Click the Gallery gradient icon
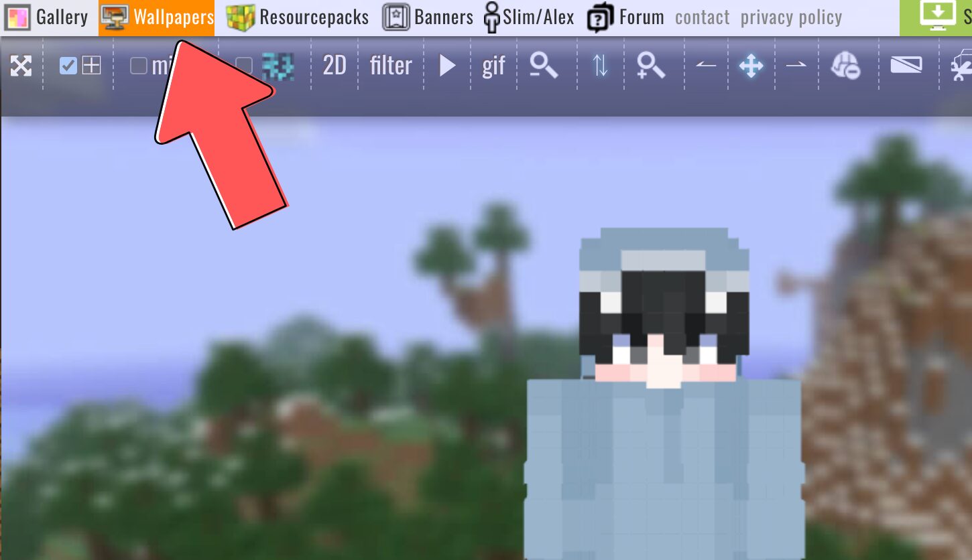The width and height of the screenshot is (972, 560). (17, 17)
